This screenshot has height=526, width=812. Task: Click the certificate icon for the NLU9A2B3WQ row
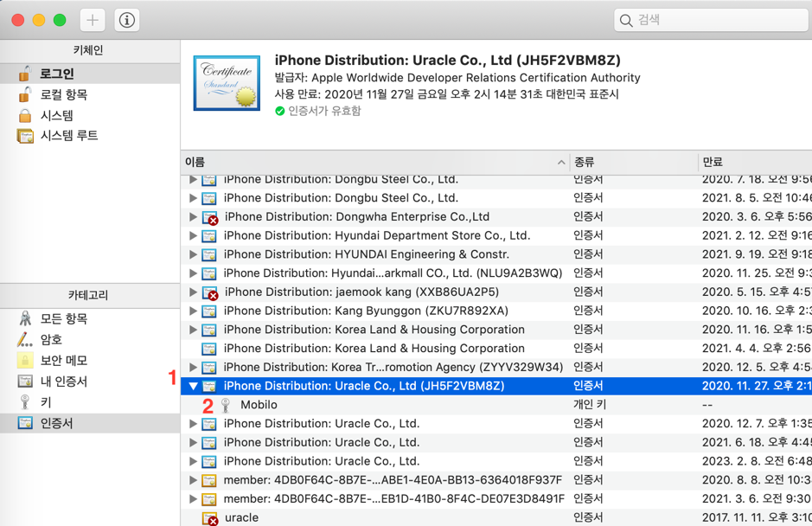209,273
